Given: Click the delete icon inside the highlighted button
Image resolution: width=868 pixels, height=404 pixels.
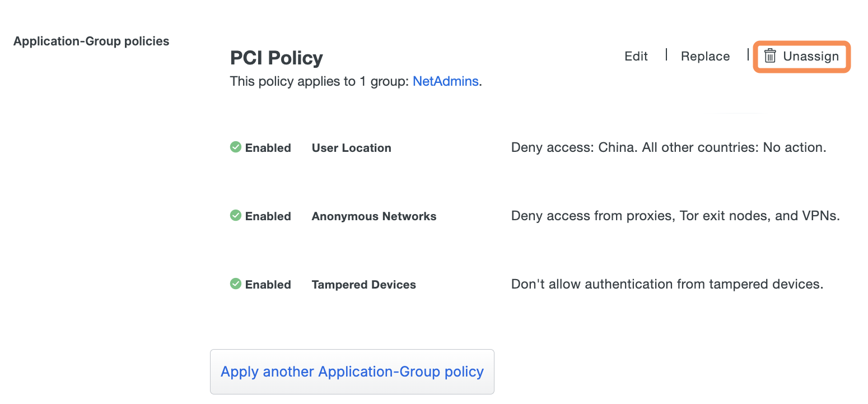Looking at the screenshot, I should click(770, 56).
